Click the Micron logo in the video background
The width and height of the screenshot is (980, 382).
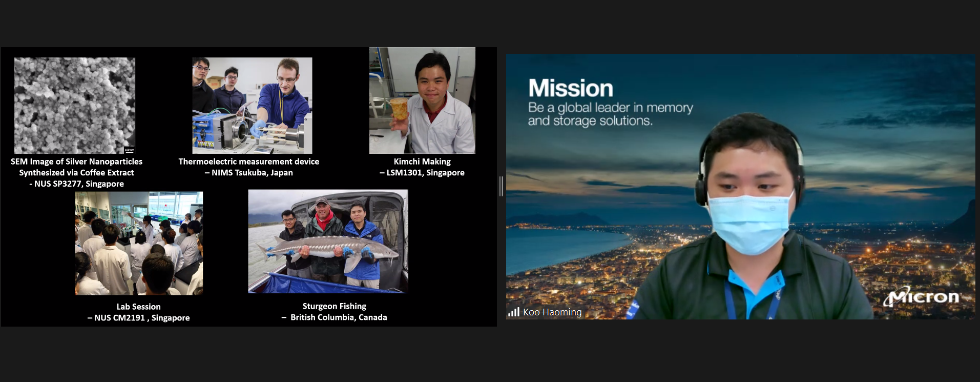click(x=921, y=297)
